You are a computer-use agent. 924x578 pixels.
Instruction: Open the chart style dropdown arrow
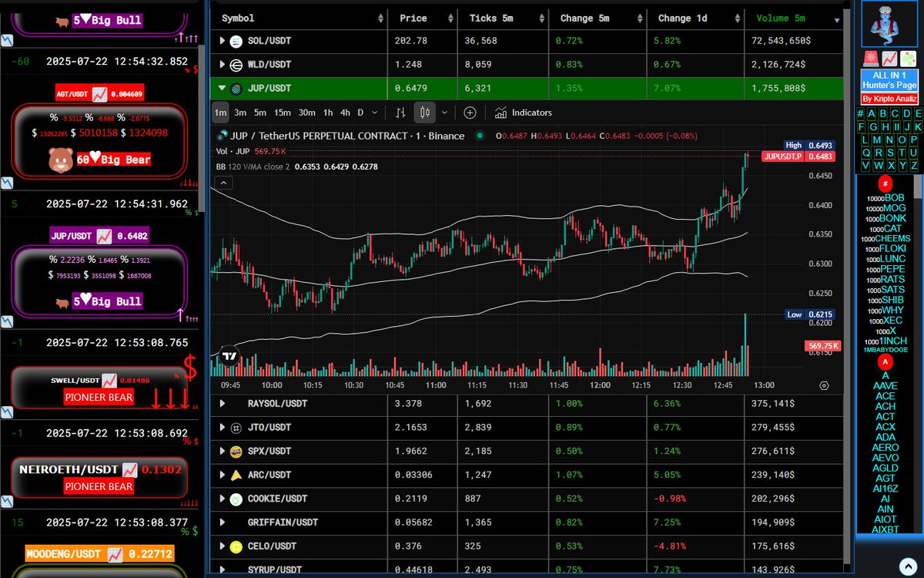[444, 113]
